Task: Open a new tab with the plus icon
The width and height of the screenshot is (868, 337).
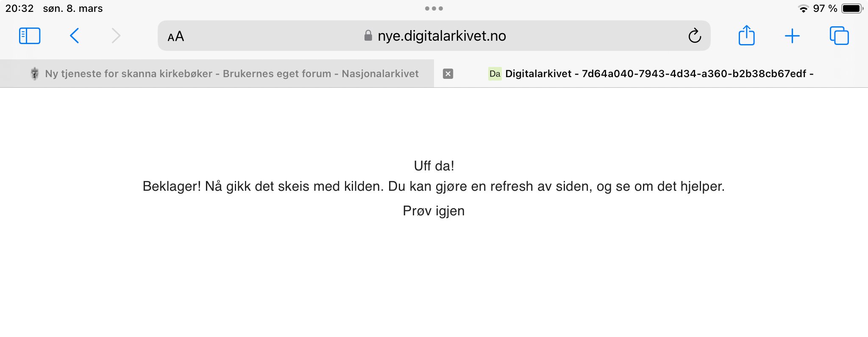Action: point(792,36)
